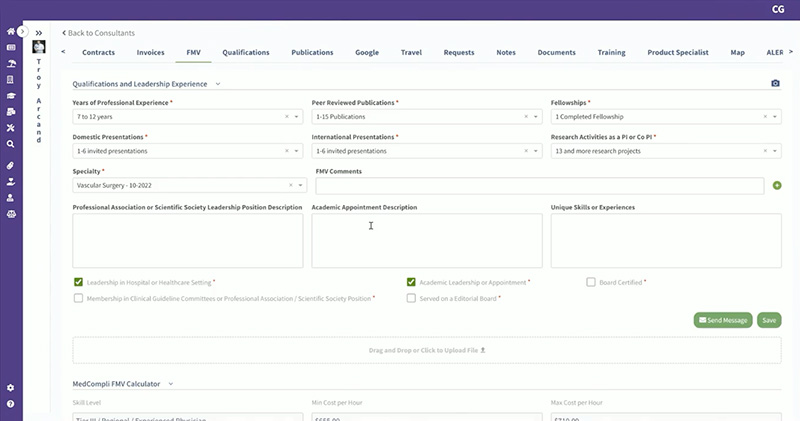Click the graduation cap sidebar icon
800x421 pixels.
pos(10,96)
